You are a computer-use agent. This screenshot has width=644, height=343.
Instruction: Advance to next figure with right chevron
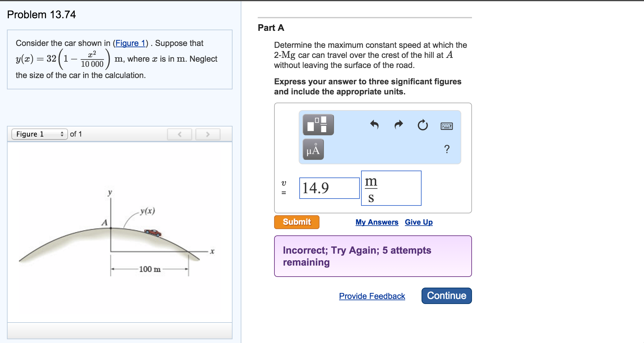(x=208, y=134)
